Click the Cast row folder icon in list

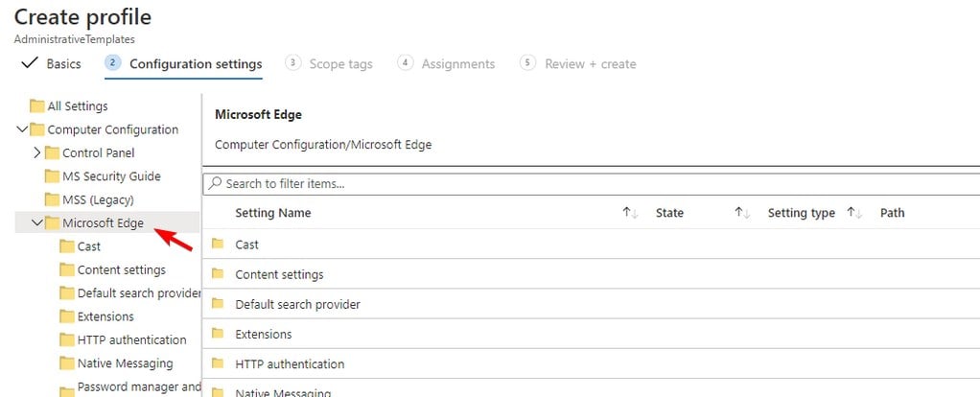click(218, 244)
